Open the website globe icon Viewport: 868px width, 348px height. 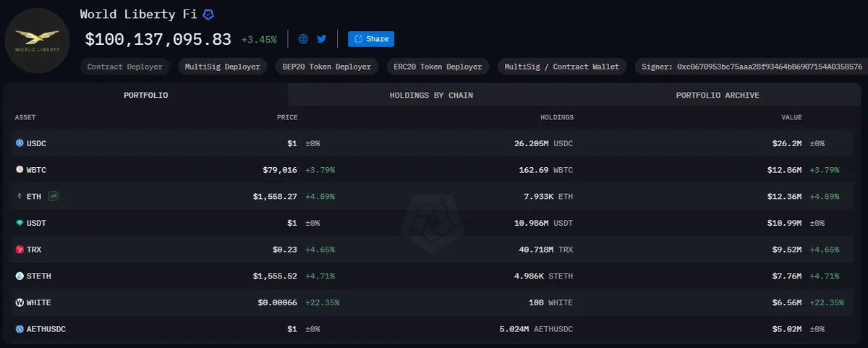click(x=303, y=39)
